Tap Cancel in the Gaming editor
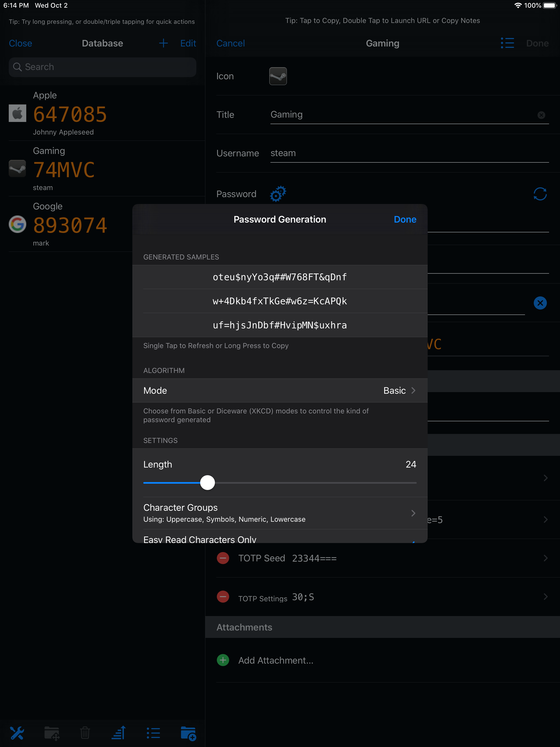Image resolution: width=560 pixels, height=747 pixels. point(230,43)
